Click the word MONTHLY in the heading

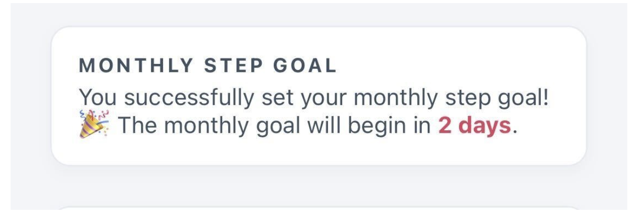(x=136, y=66)
